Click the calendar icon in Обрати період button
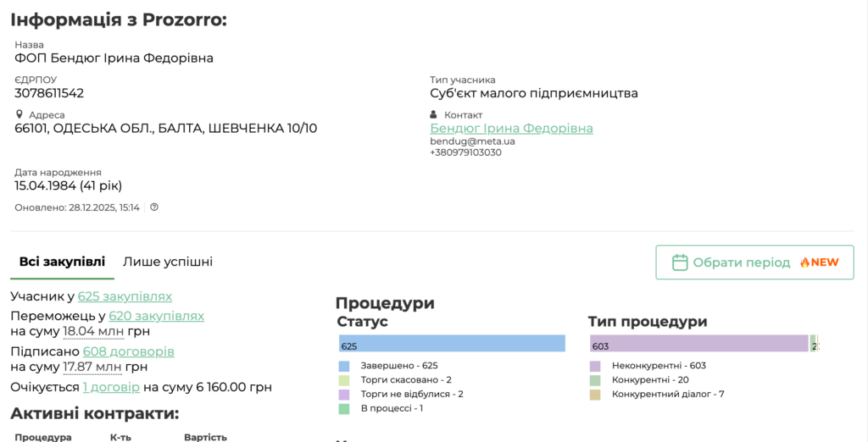Image resolution: width=868 pixels, height=442 pixels. tap(679, 262)
